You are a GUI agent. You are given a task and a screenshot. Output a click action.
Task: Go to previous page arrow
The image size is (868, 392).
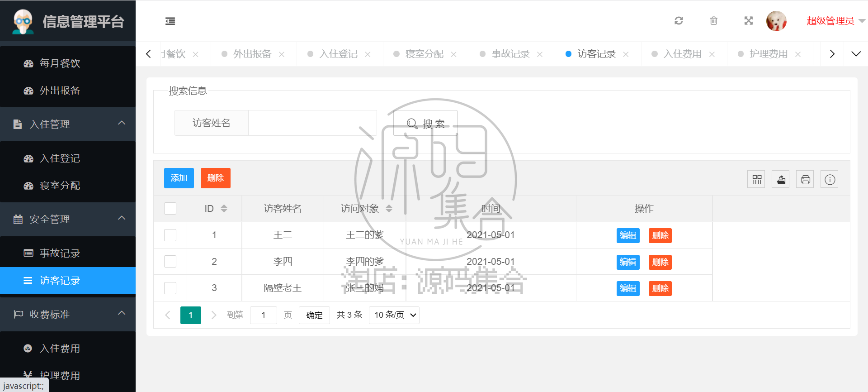click(168, 315)
